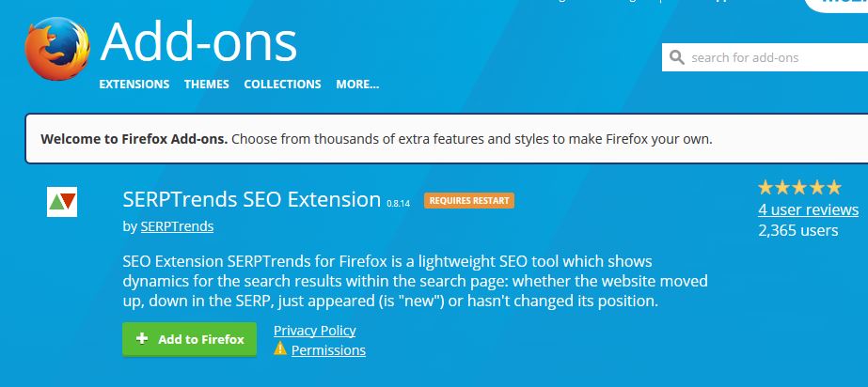
Task: Click the Requires Restart badge
Action: pyautogui.click(x=469, y=200)
